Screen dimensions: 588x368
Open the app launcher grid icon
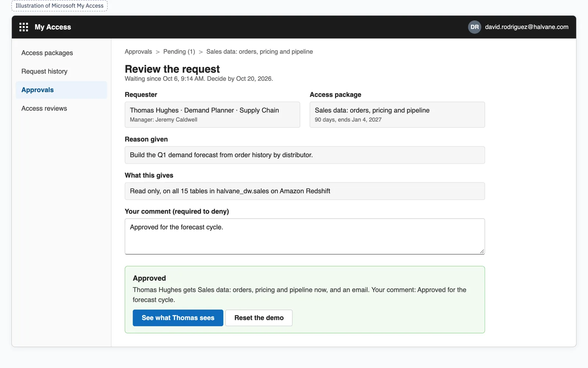coord(24,27)
